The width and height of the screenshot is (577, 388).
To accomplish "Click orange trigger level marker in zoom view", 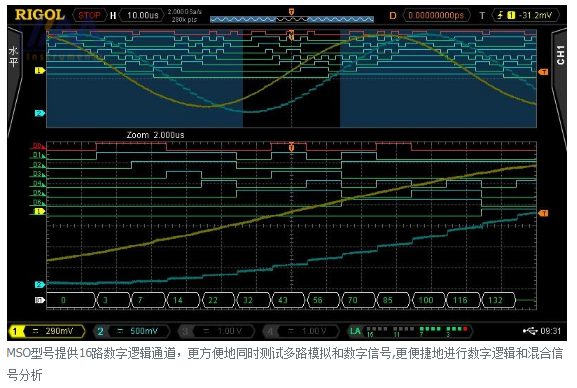I will 543,213.
